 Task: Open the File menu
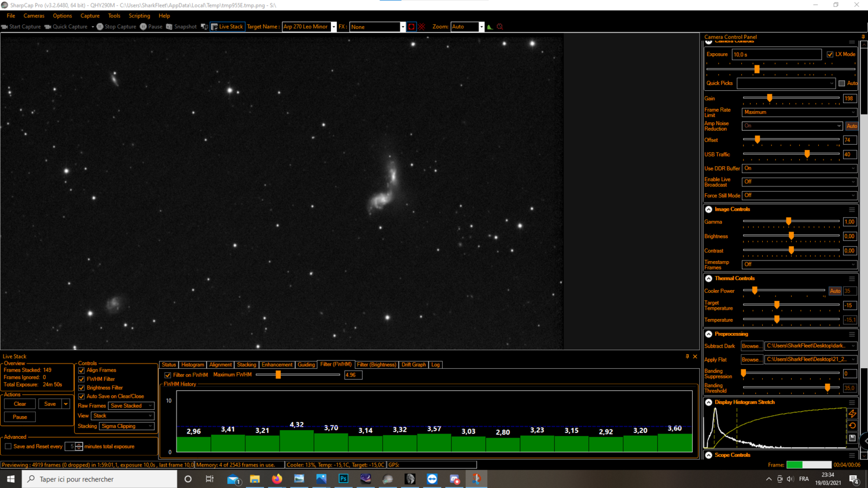click(11, 16)
